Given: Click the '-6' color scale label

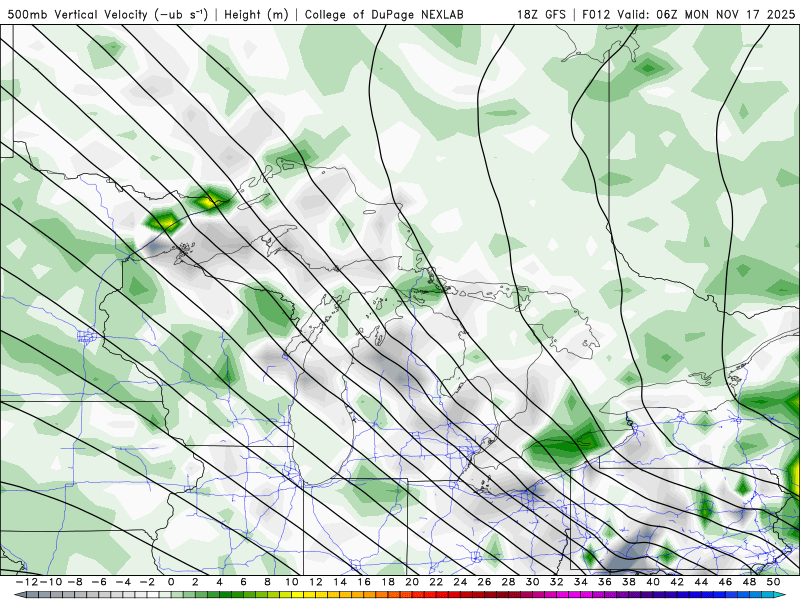Looking at the screenshot, I should click(x=99, y=582).
